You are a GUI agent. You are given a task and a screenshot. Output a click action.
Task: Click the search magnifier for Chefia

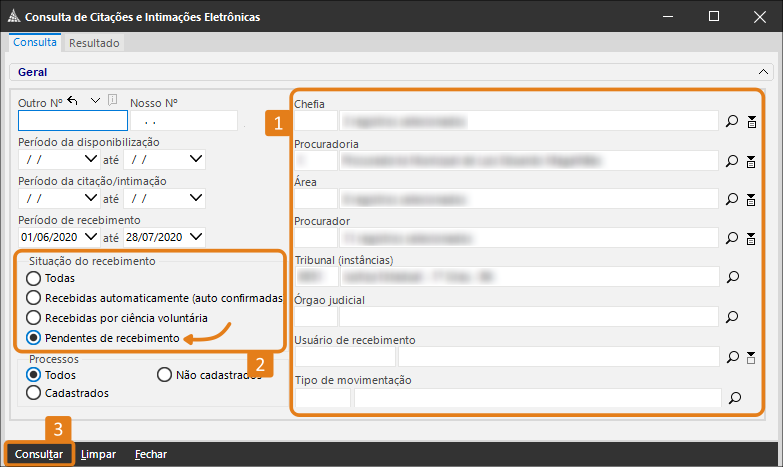tap(732, 121)
